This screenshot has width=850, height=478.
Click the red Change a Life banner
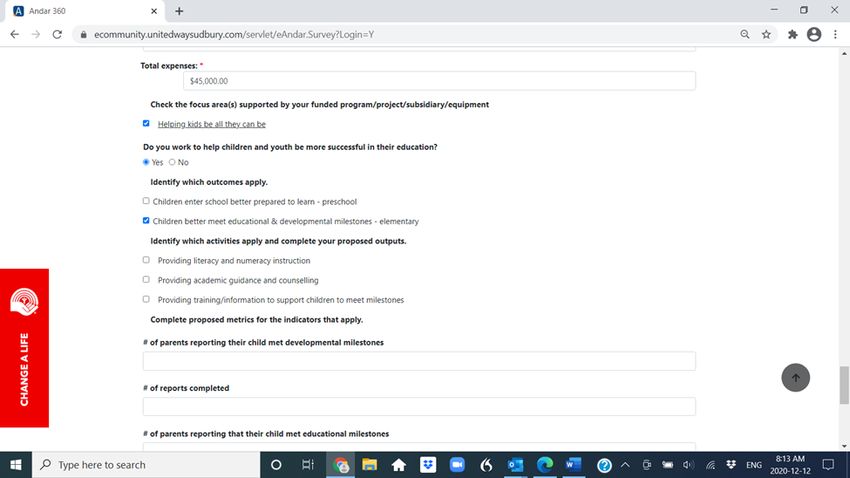point(24,348)
